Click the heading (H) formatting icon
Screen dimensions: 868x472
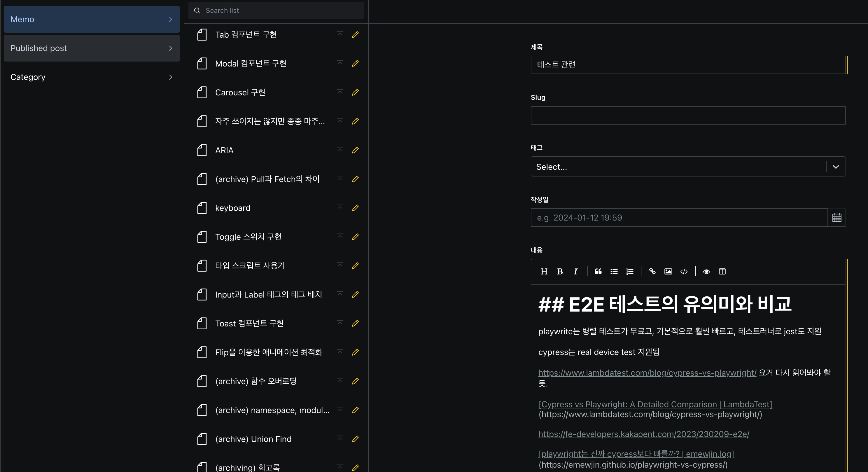click(544, 272)
